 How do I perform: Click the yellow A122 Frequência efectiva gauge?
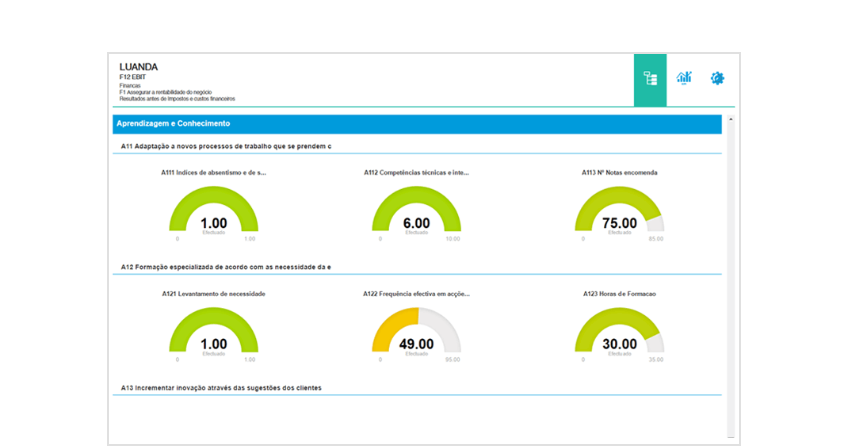416,332
